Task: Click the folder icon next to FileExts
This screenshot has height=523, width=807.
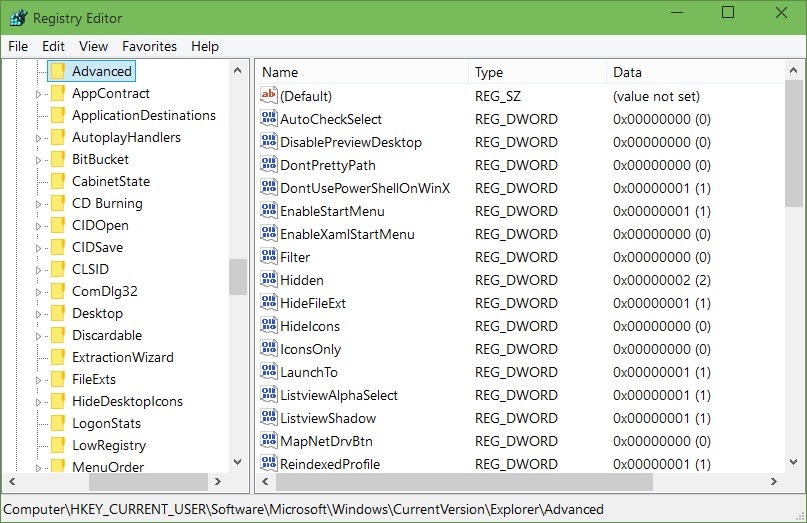Action: 58,379
